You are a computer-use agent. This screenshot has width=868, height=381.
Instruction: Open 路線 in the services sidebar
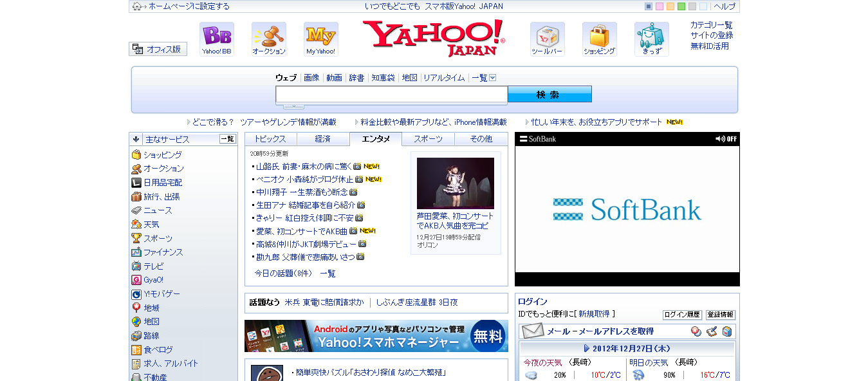(x=151, y=335)
